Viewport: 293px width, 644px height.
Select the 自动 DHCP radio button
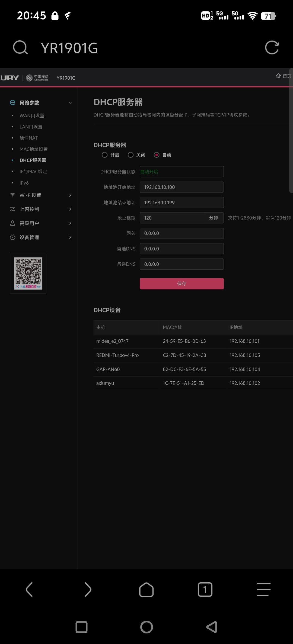157,155
